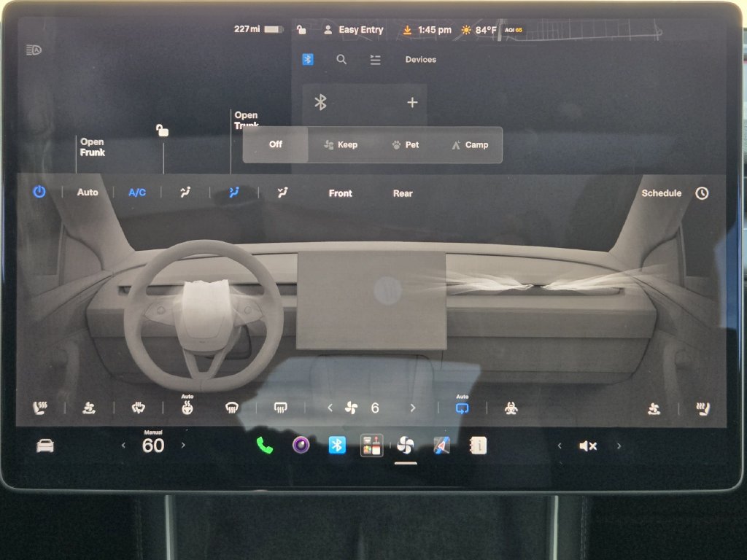Image resolution: width=747 pixels, height=560 pixels.
Task: Decrease fan speed with left chevron
Action: click(330, 408)
